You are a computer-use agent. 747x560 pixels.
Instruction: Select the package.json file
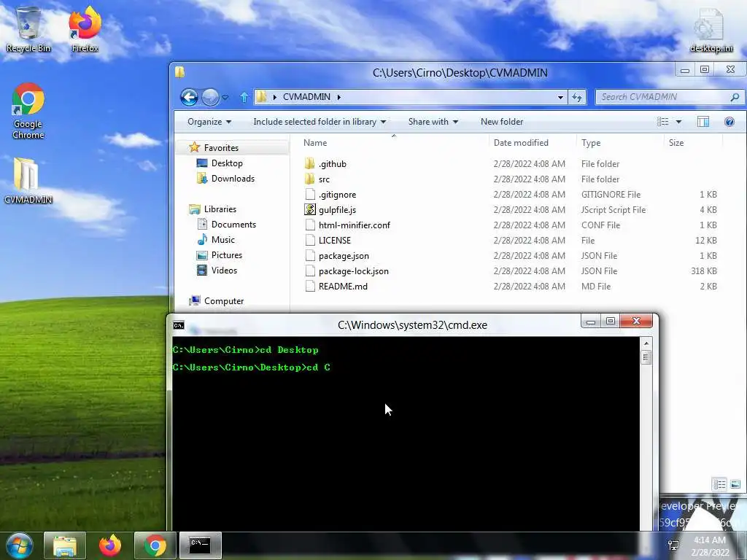(x=344, y=256)
